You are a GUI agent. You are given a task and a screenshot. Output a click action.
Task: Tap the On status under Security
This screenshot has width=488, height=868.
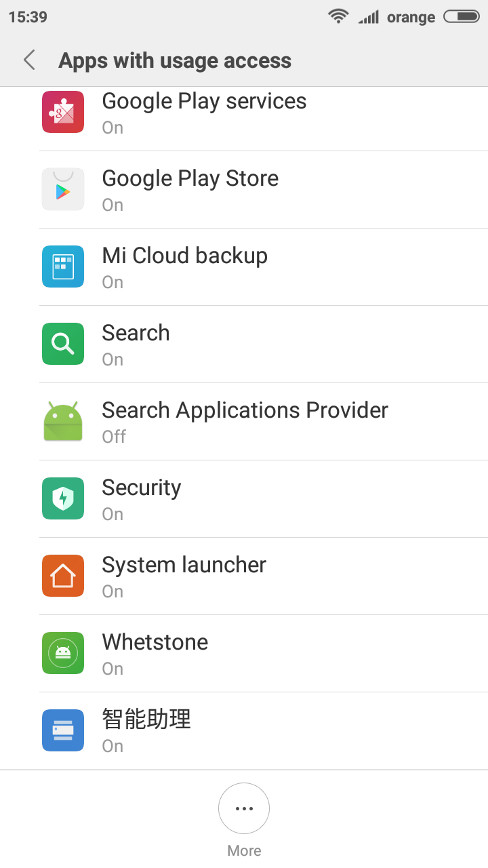[113, 514]
